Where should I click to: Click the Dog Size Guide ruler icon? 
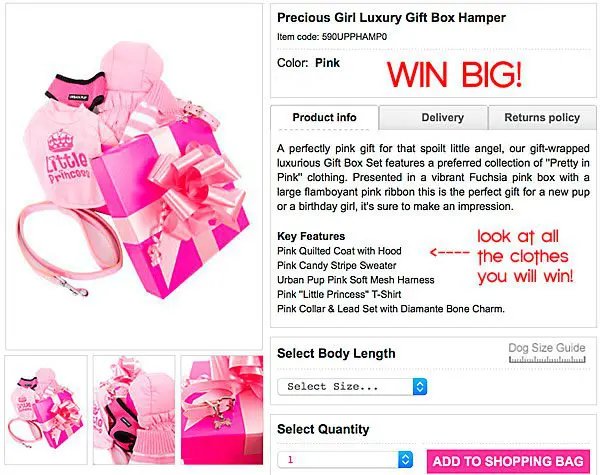click(x=547, y=359)
